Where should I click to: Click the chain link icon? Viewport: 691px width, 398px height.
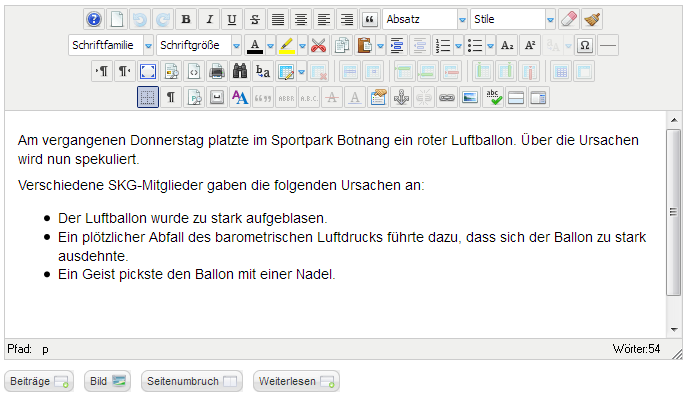447,97
